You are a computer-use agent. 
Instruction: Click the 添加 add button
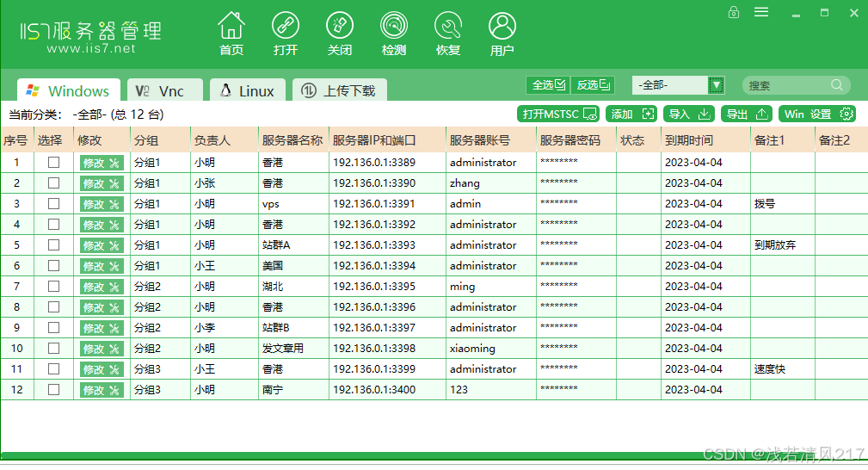click(x=633, y=114)
